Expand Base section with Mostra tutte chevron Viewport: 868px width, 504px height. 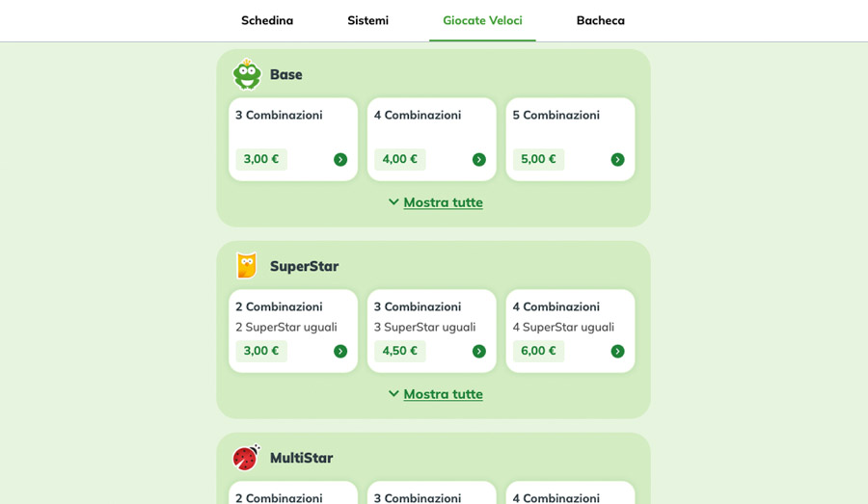point(393,202)
